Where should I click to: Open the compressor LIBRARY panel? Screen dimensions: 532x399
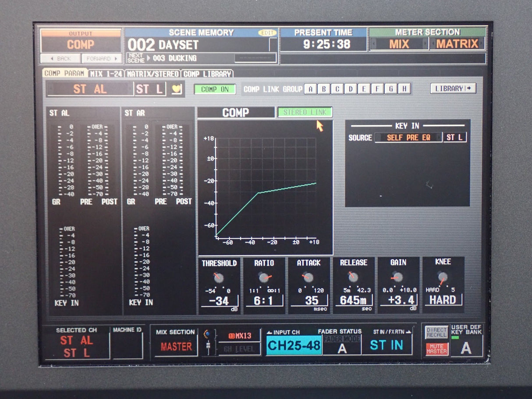tap(454, 88)
